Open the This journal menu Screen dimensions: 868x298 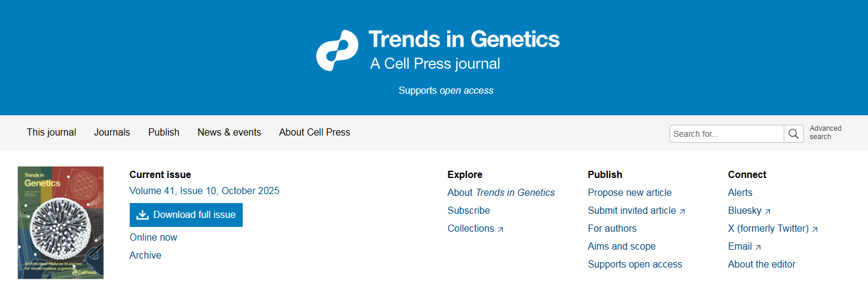(x=51, y=133)
